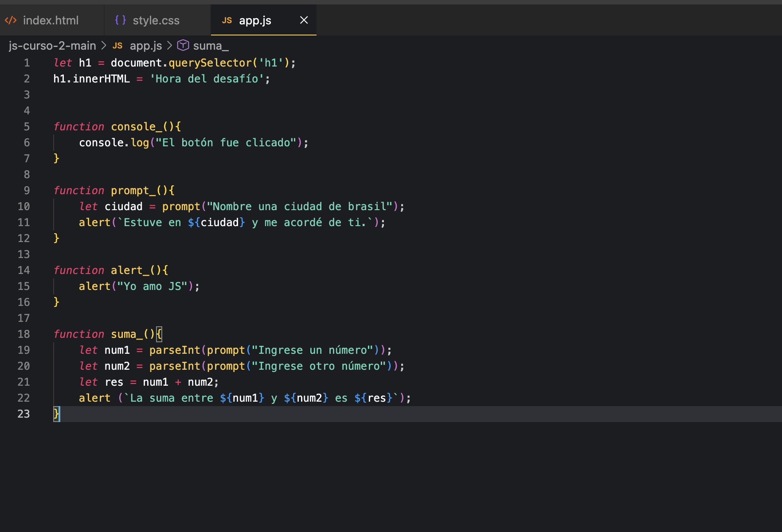782x532 pixels.
Task: Click the prompt_ function name
Action: click(133, 191)
